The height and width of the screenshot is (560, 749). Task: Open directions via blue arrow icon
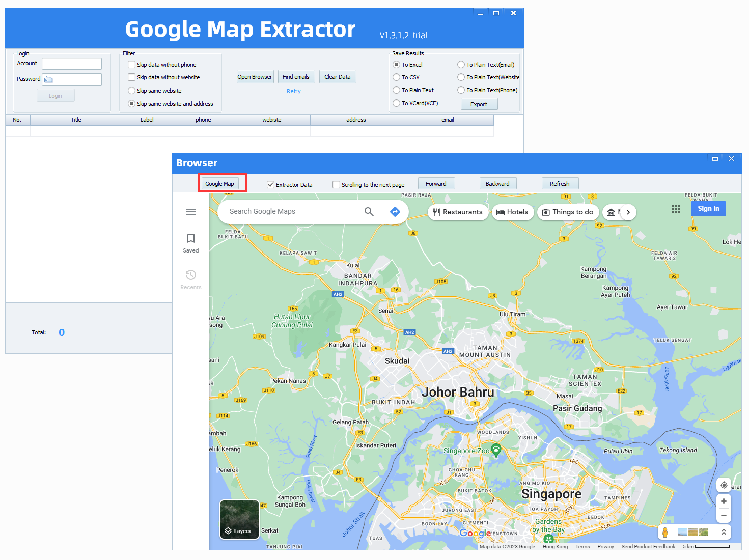pos(395,212)
